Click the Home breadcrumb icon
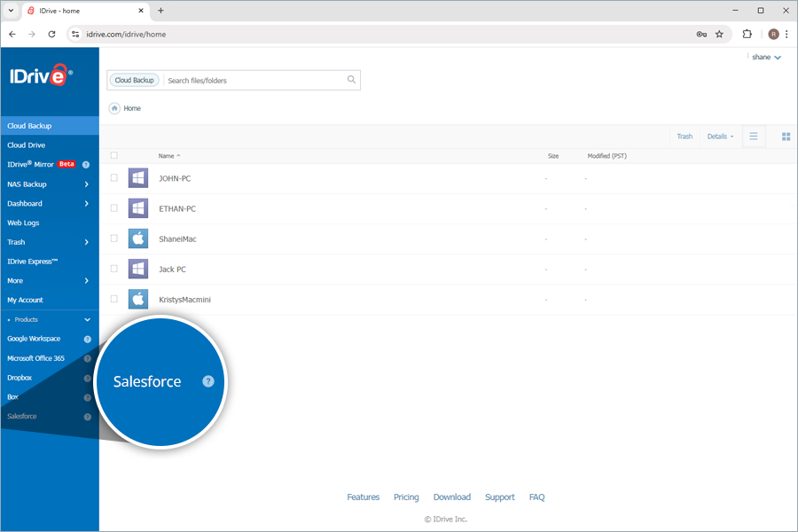Screen dimensions: 798x532 pos(114,108)
